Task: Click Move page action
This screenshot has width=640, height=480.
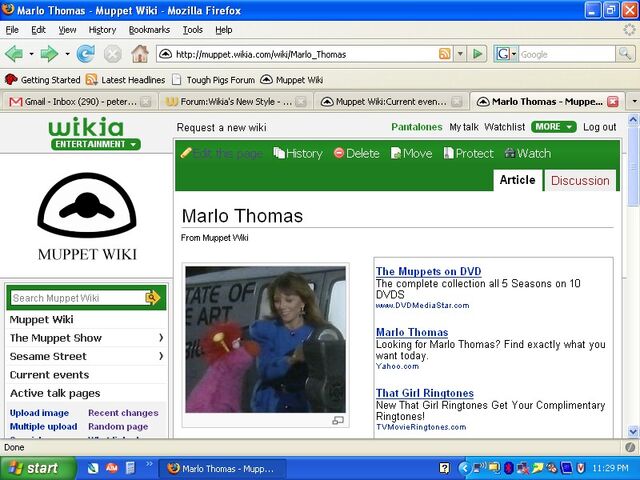Action: tap(411, 153)
